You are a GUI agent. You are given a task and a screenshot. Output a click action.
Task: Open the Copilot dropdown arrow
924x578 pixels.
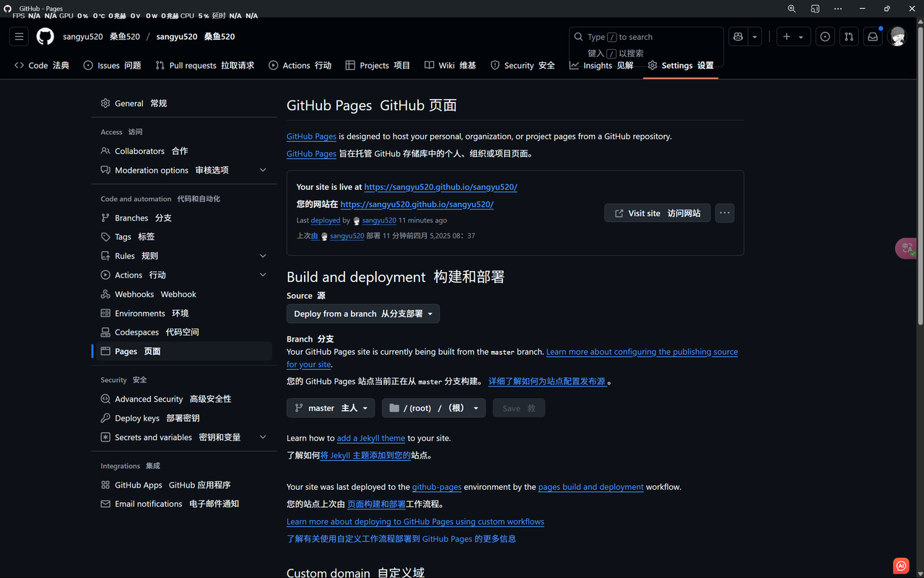(x=754, y=37)
